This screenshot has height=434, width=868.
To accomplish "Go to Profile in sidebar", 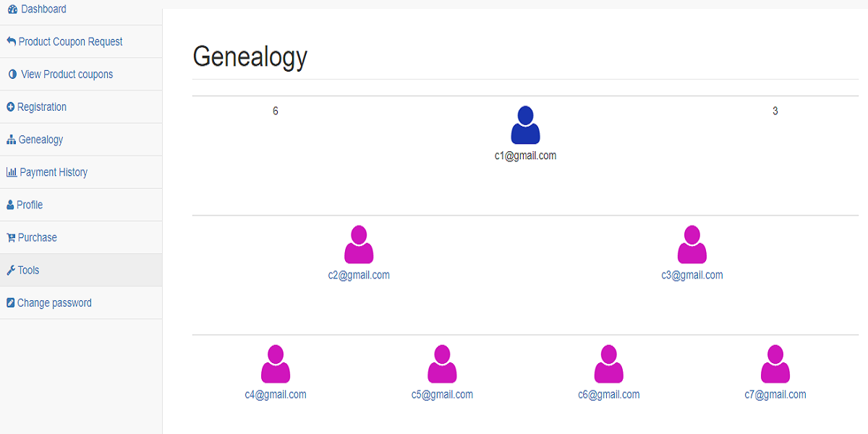I will (81, 205).
